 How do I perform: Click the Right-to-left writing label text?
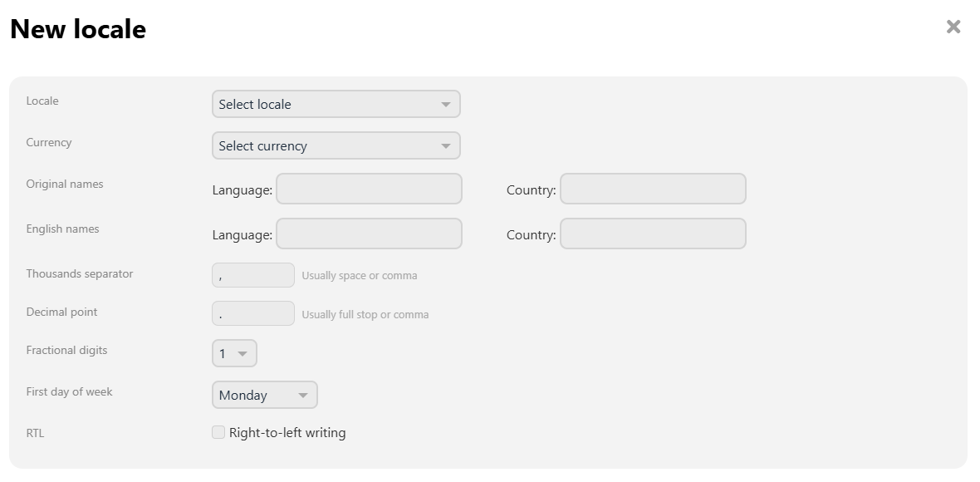pos(287,433)
